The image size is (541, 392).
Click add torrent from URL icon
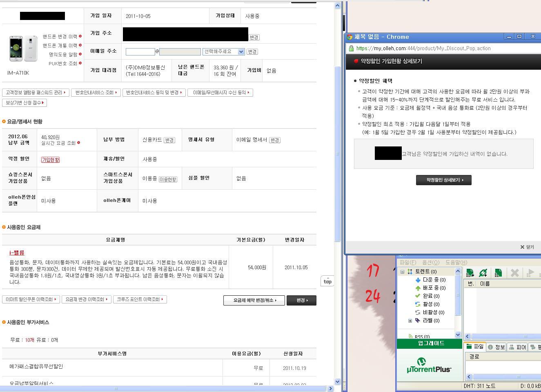[x=483, y=273]
